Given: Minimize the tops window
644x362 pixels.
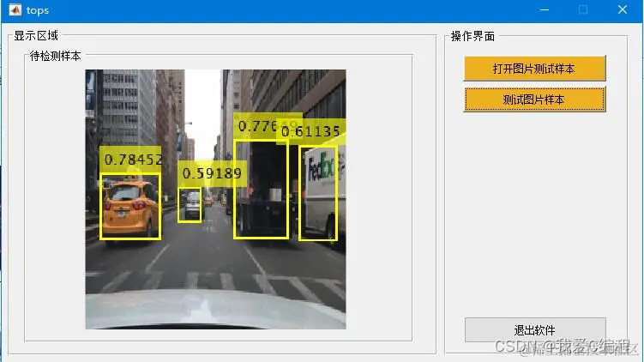Looking at the screenshot, I should tap(545, 9).
